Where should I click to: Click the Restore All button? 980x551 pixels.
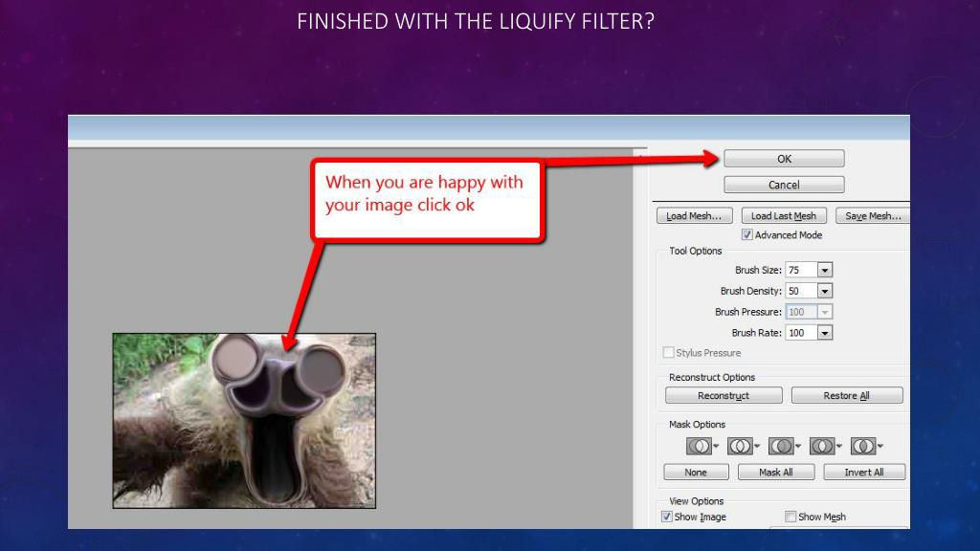847,395
